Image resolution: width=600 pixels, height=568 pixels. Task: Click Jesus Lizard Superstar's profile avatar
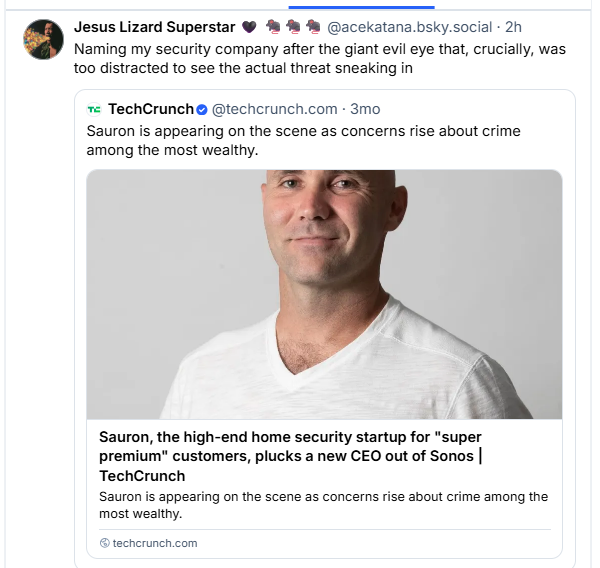coord(44,39)
